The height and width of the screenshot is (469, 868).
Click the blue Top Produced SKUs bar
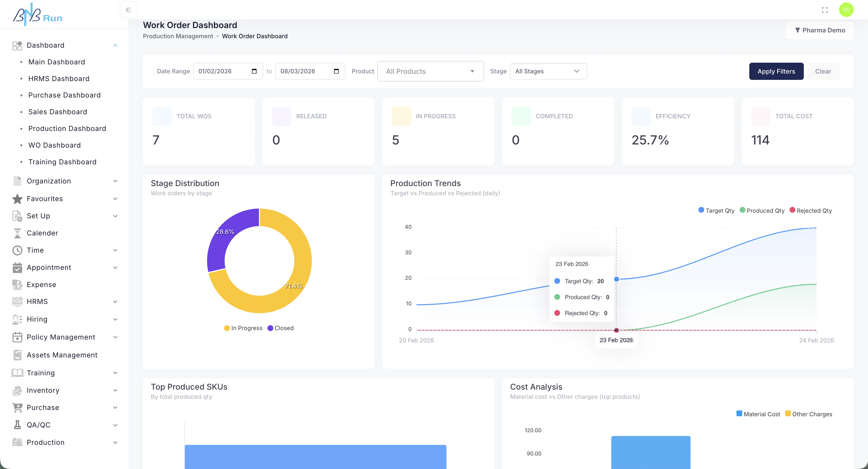click(315, 457)
